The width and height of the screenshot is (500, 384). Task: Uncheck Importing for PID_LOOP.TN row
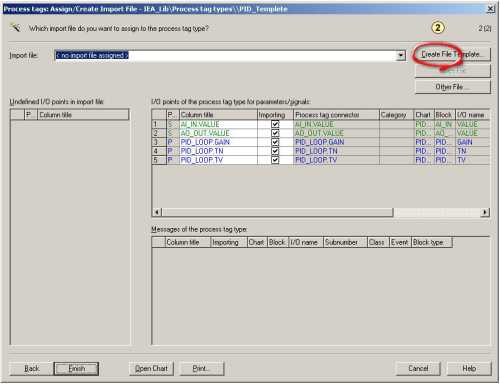pos(275,151)
